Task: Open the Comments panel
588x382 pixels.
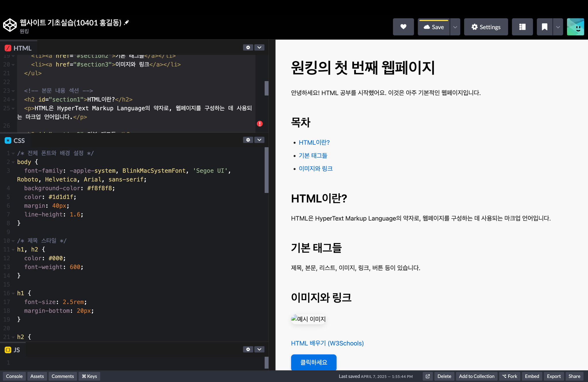Action: (x=63, y=376)
